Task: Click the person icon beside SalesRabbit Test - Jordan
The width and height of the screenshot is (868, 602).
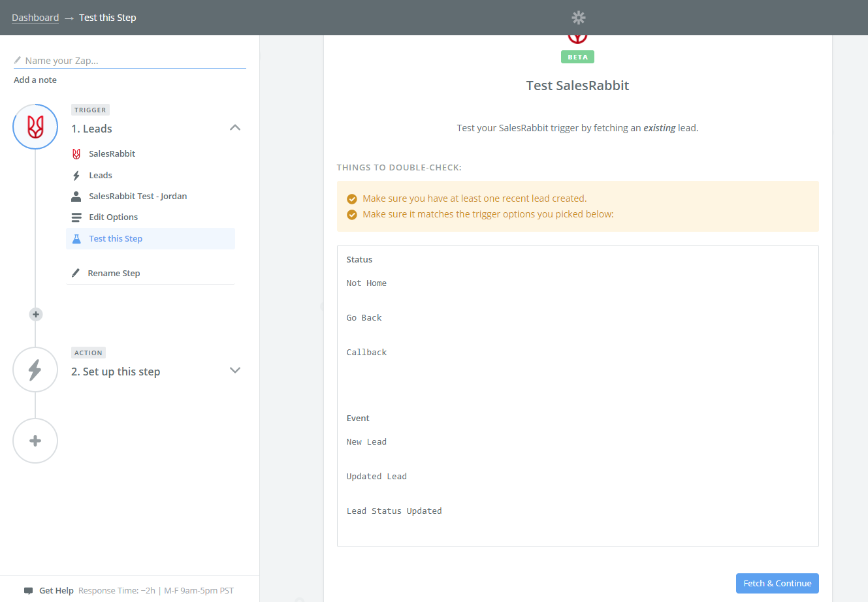Action: 76,196
